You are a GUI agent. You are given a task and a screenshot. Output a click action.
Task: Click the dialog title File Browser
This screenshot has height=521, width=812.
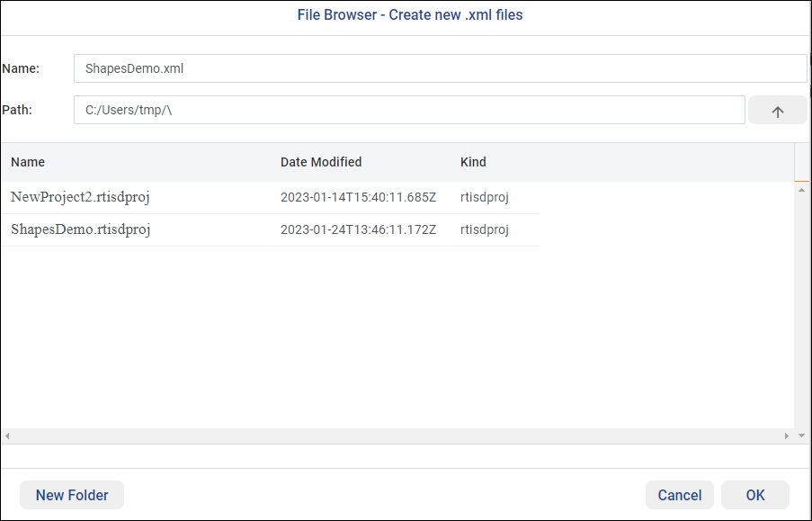409,14
